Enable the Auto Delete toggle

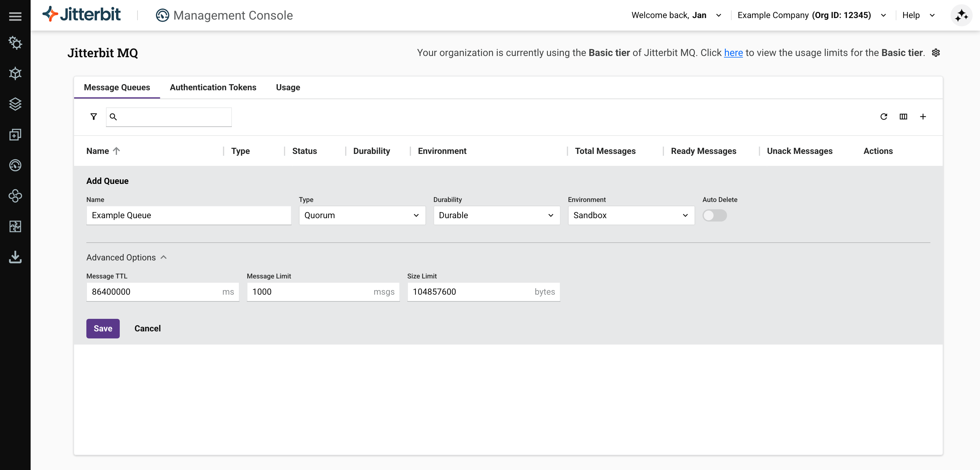tap(715, 216)
